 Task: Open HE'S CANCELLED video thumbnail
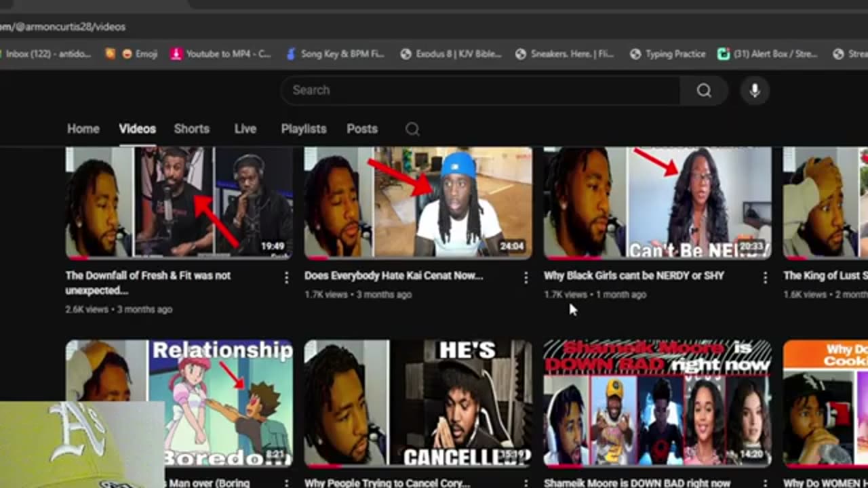click(418, 403)
